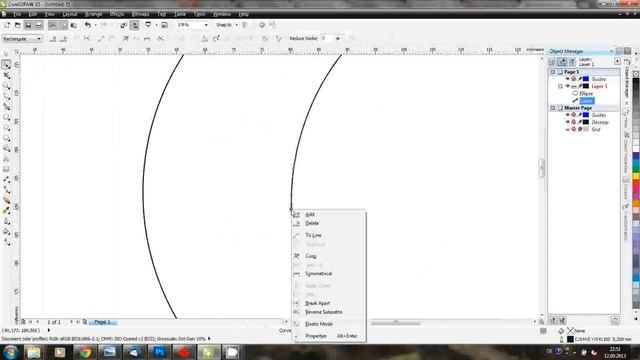Viewport: 640px width, 360px height.
Task: Click New Master Layer icon at Object Manager bottom
Action: coord(562,320)
